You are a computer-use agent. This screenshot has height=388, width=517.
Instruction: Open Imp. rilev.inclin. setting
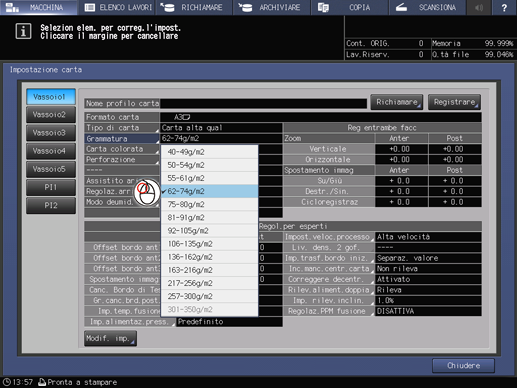point(329,301)
